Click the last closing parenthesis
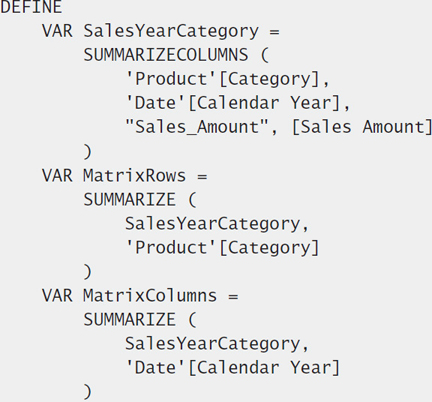Screen dimensions: 432x402 pos(87,392)
